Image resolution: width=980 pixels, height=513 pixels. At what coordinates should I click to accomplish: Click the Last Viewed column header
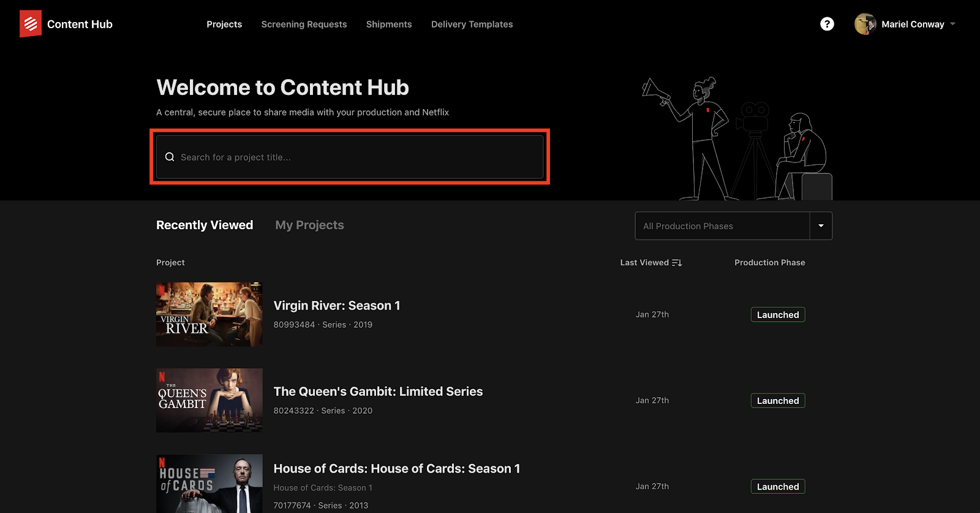tap(644, 262)
